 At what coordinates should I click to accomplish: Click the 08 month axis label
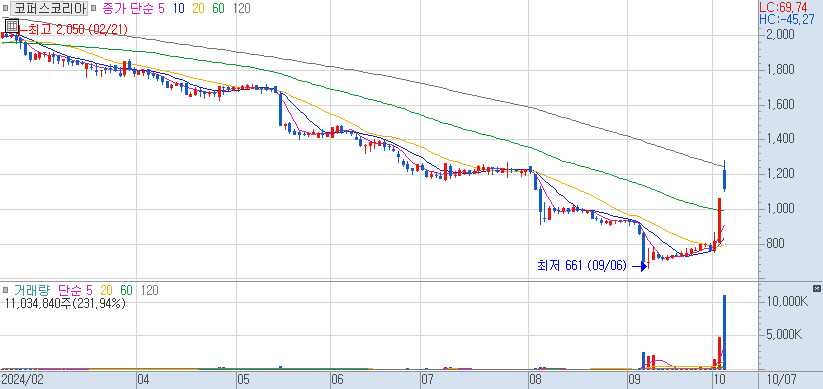pos(535,379)
